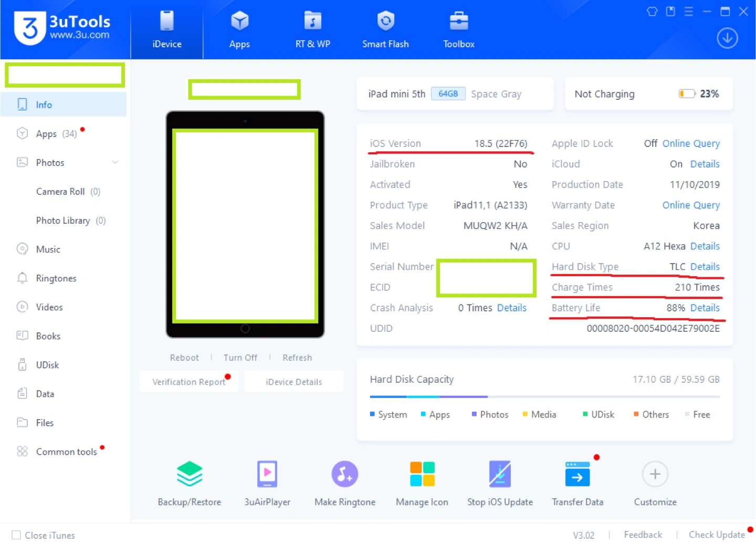Screen dimensions: 756x544
Task: Click the Music disc icon
Action: [22, 249]
